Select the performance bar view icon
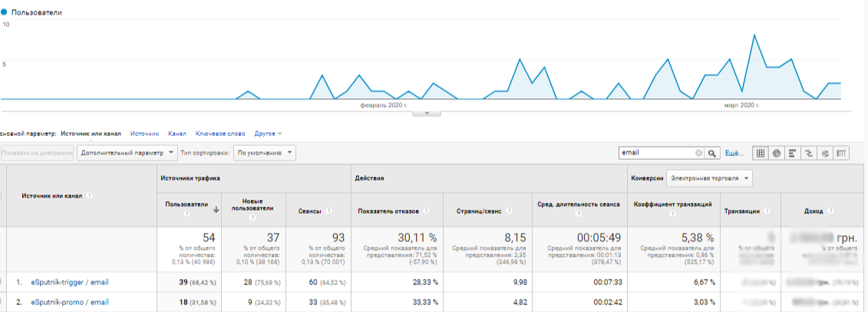This screenshot has height=312, width=868. [x=792, y=153]
